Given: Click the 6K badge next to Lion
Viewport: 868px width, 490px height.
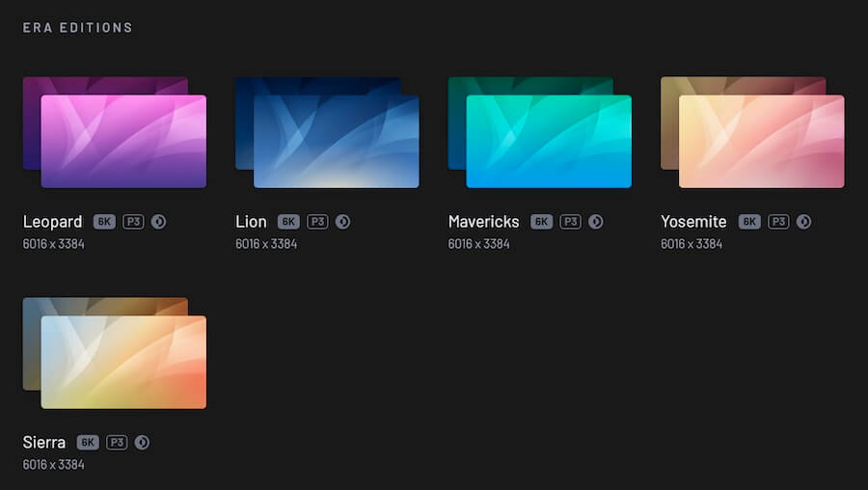Looking at the screenshot, I should [x=288, y=222].
